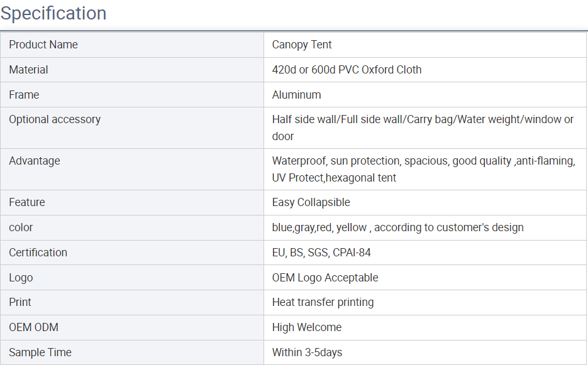Screen dimensions: 588x365
Task: Click the color row label
Action: (21, 227)
